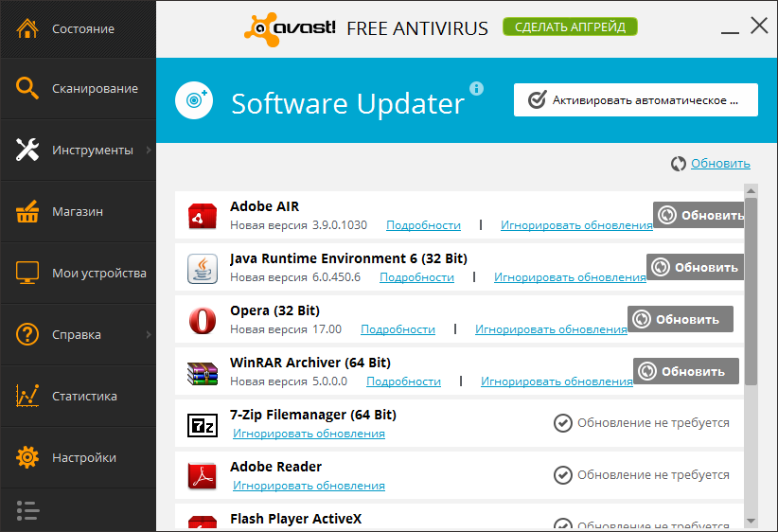Click Активировать автоматическое button

636,100
